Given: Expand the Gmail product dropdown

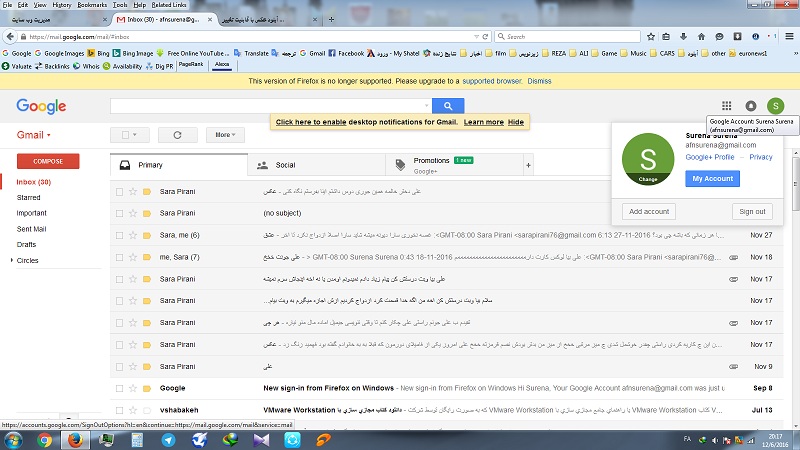Looking at the screenshot, I should 34,135.
